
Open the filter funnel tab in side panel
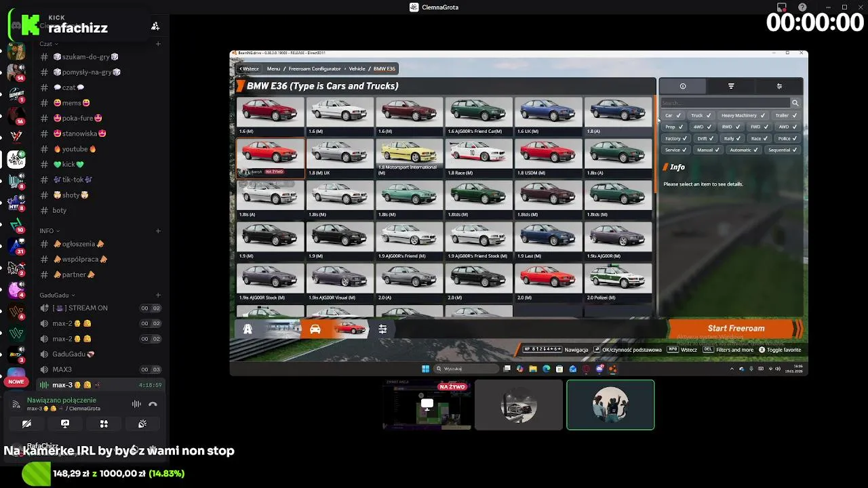pos(731,86)
